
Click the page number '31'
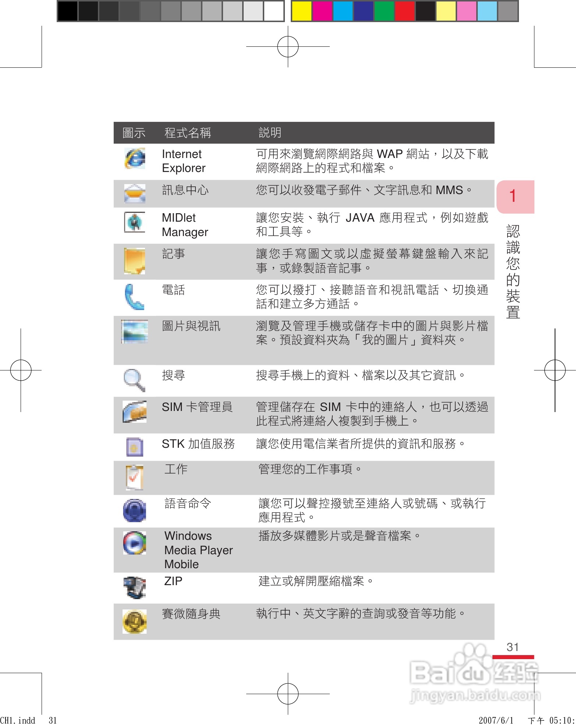coord(513,647)
